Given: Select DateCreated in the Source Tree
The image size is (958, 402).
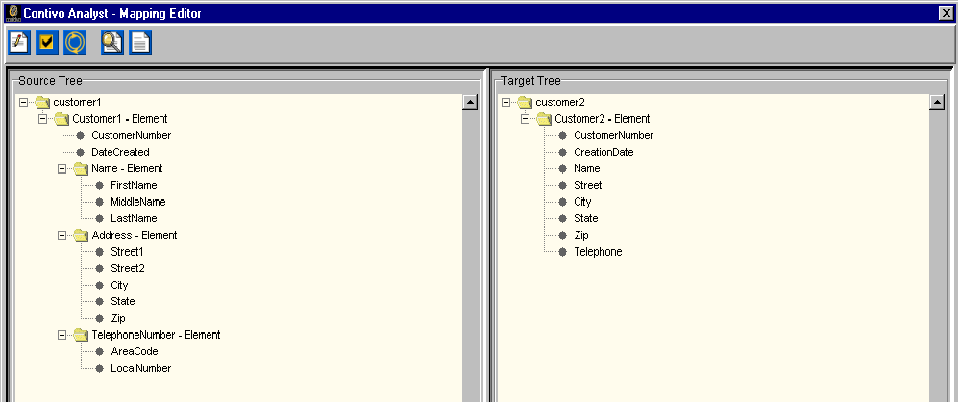Looking at the screenshot, I should point(120,152).
